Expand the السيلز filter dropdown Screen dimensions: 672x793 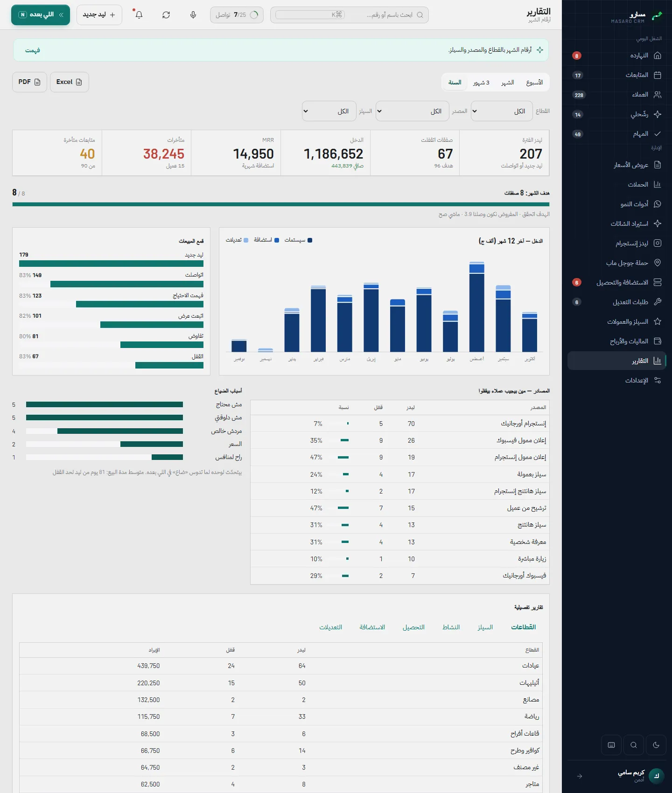click(x=329, y=111)
